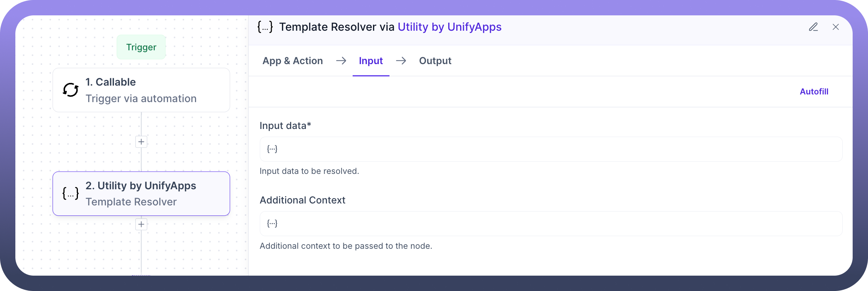The width and height of the screenshot is (868, 291).
Task: Click the Autofill link
Action: (814, 91)
